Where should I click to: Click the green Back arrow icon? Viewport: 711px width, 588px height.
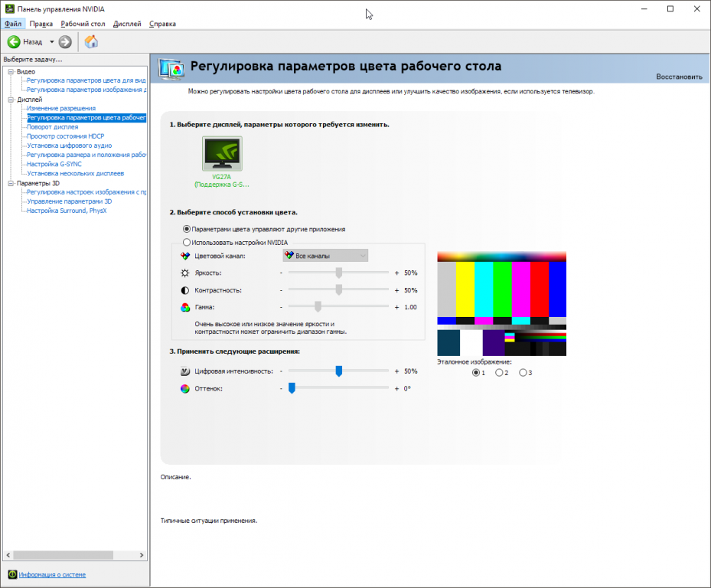pyautogui.click(x=14, y=42)
